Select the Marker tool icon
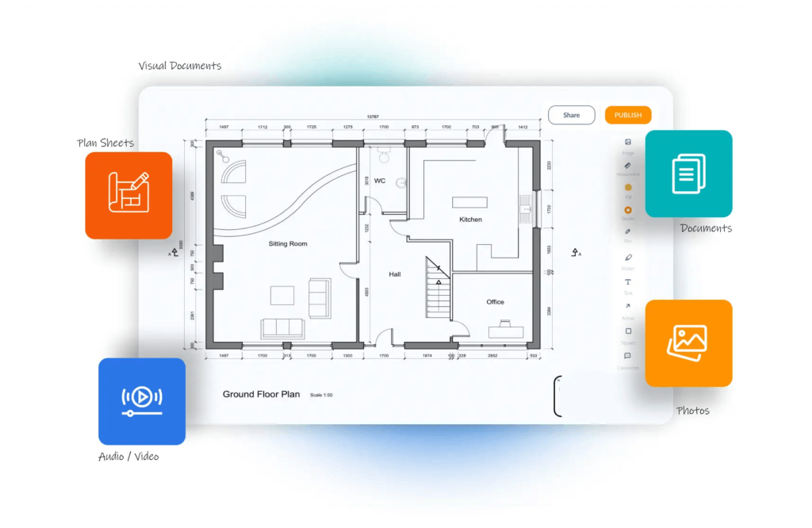 coord(628,258)
